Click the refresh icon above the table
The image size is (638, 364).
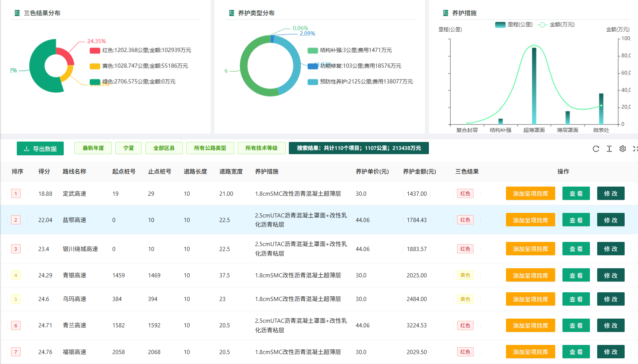pos(596,149)
